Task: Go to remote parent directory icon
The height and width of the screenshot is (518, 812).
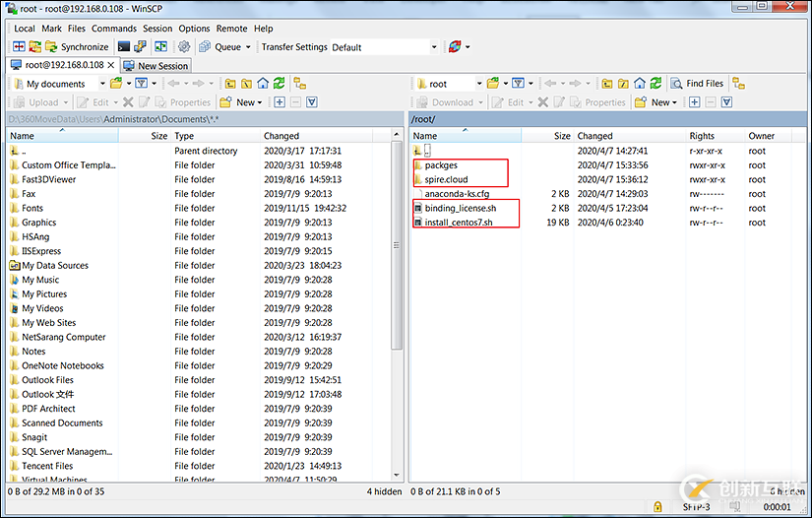Action: tap(607, 84)
